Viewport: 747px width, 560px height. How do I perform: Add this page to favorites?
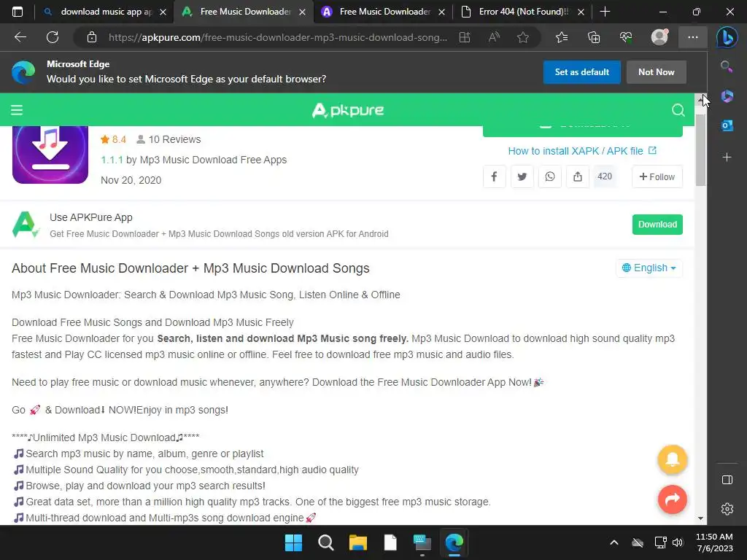point(523,37)
